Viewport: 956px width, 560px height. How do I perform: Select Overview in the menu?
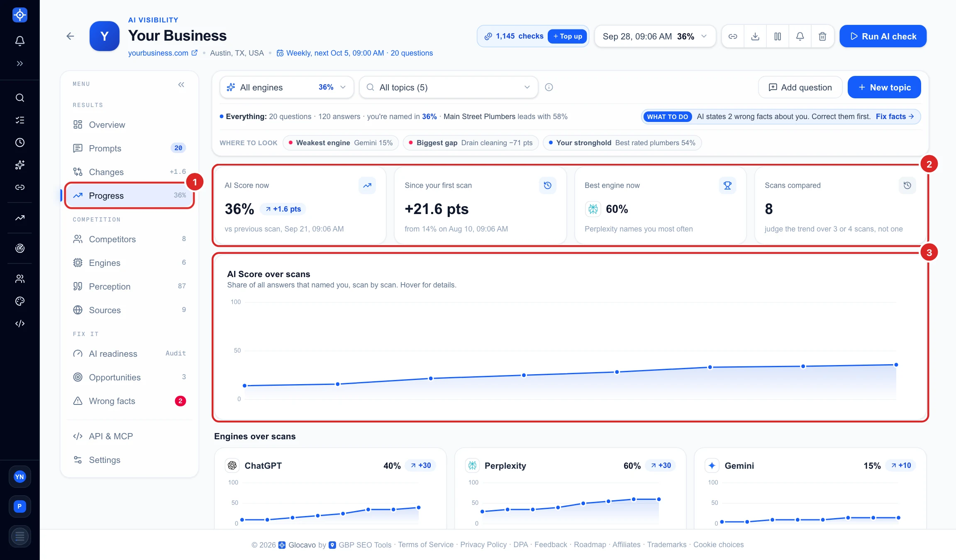(129, 125)
